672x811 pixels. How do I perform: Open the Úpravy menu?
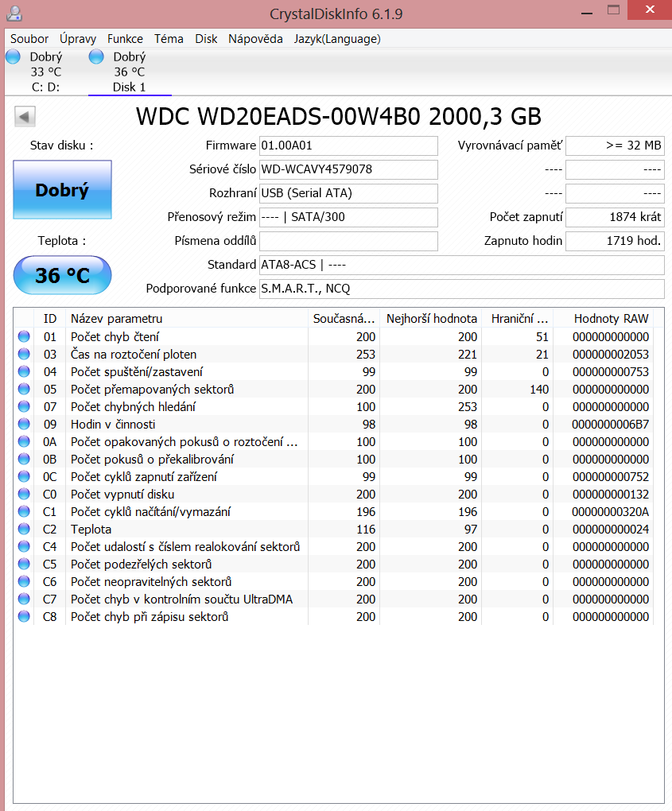pos(78,39)
